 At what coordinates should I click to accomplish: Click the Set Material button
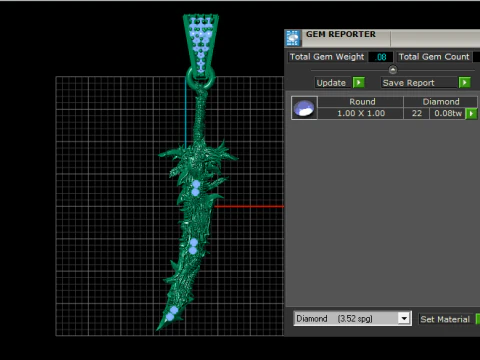click(445, 319)
